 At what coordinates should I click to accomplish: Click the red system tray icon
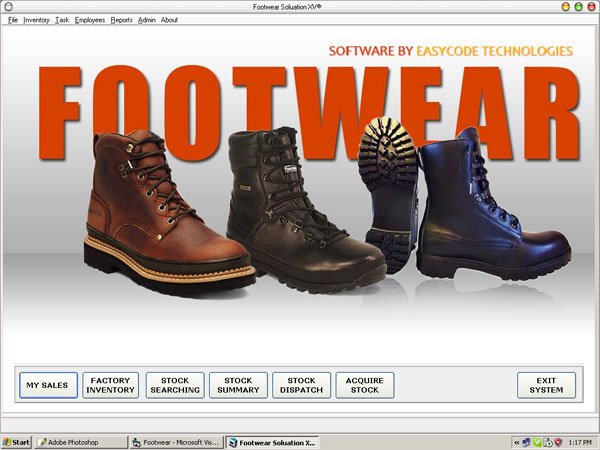(x=558, y=441)
